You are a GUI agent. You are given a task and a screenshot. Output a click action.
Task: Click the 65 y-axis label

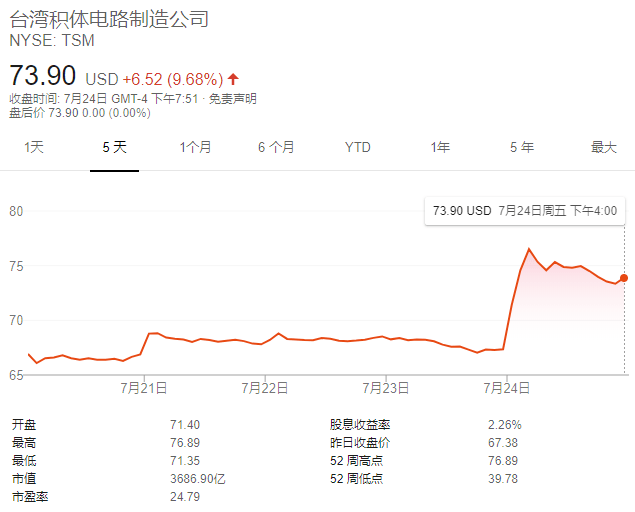pyautogui.click(x=16, y=375)
